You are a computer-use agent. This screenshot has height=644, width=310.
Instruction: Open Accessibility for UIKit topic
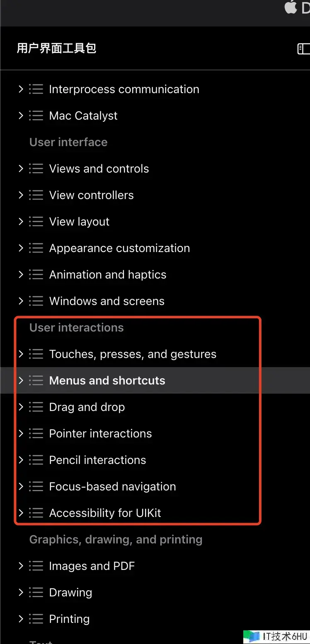coord(105,513)
